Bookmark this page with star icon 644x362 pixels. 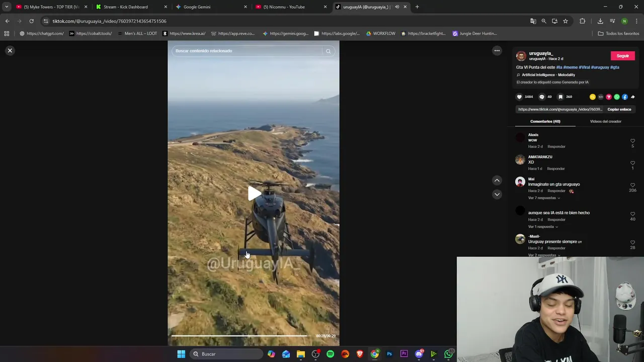pos(566,21)
